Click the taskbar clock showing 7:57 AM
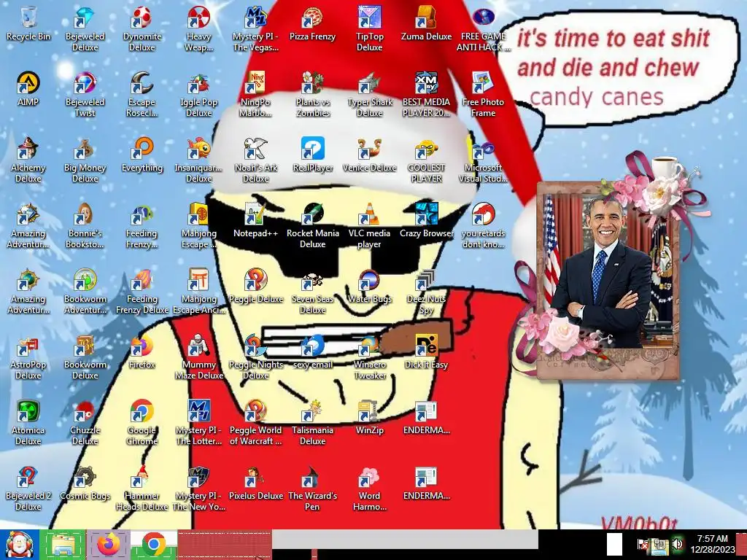The height and width of the screenshot is (560, 747). [712, 544]
